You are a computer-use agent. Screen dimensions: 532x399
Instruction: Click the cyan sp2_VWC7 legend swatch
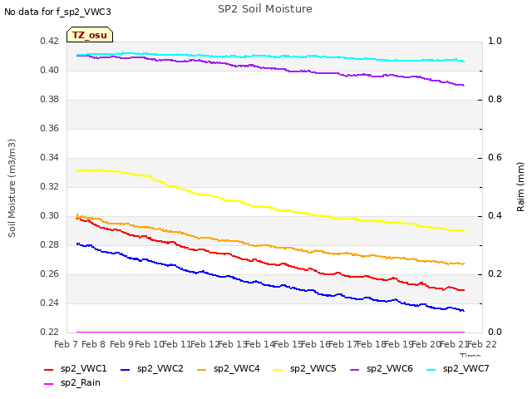[x=431, y=370]
